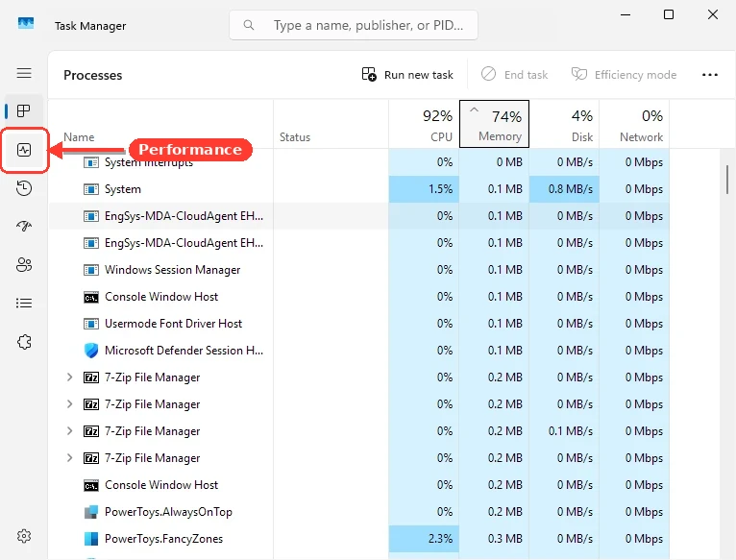Click the 0.8 MB/s disk cell
The height and width of the screenshot is (560, 736).
[564, 189]
